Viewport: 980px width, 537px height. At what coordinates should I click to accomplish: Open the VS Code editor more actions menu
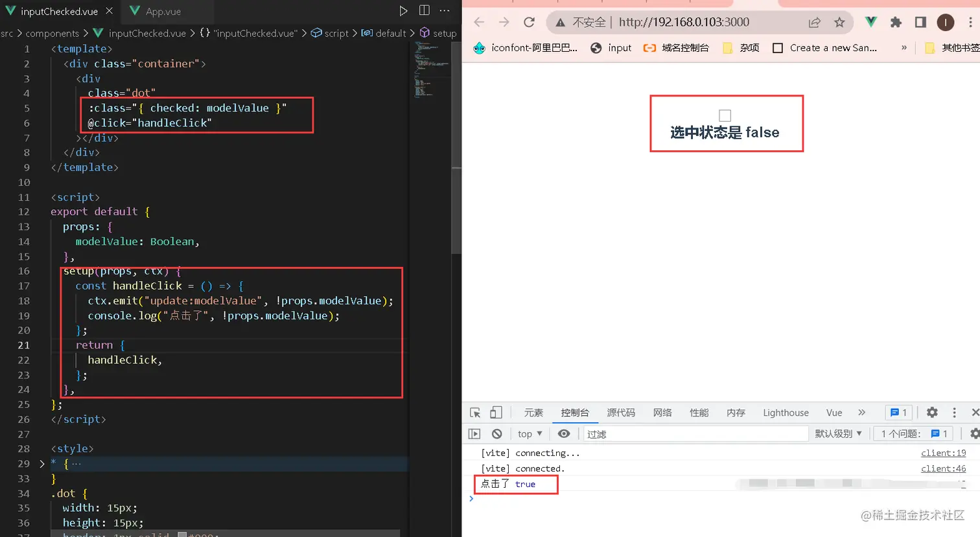tap(445, 10)
